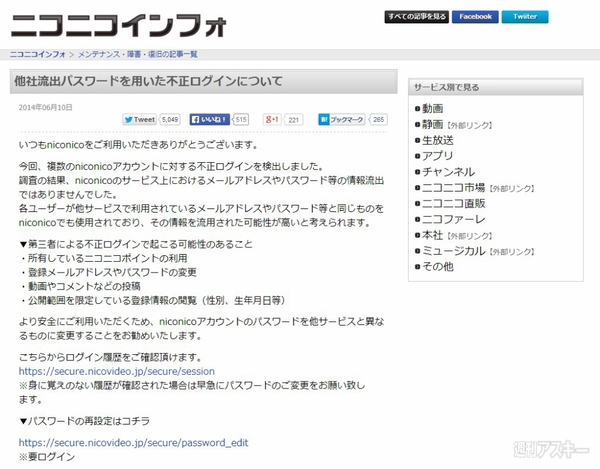Select その他 in the service list
This screenshot has height=469, width=600.
pos(438,267)
